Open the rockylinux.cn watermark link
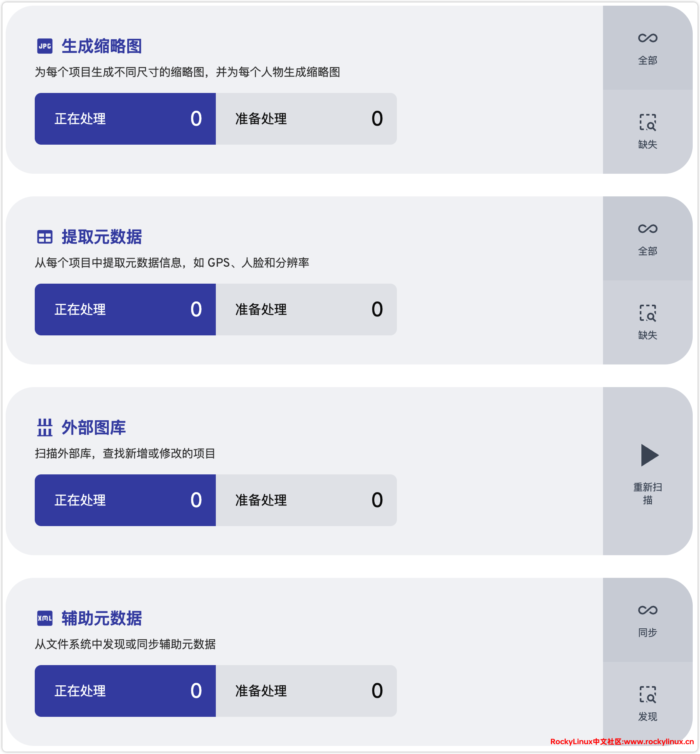The height and width of the screenshot is (754, 700). [x=622, y=741]
